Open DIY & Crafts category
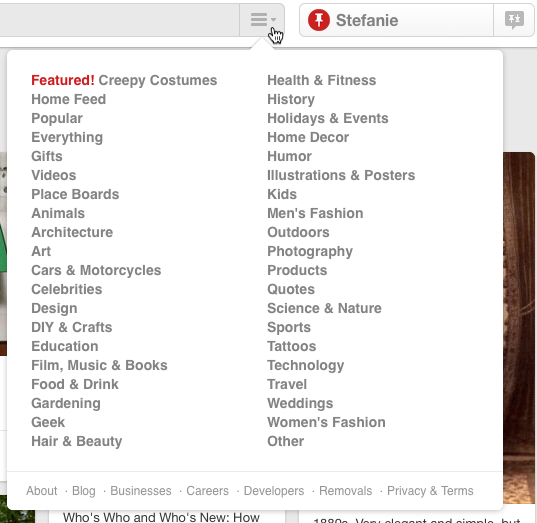Image resolution: width=537 pixels, height=523 pixels. pyautogui.click(x=72, y=327)
